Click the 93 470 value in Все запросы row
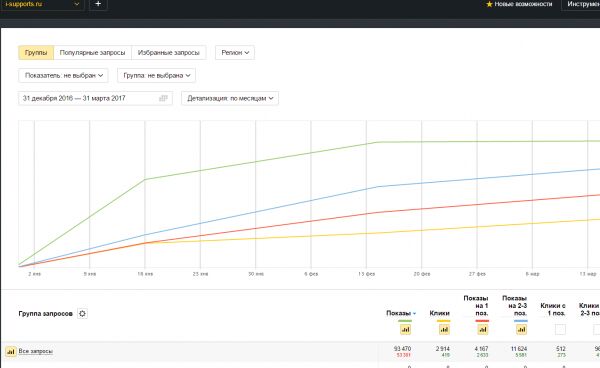The image size is (600, 368). (x=402, y=349)
